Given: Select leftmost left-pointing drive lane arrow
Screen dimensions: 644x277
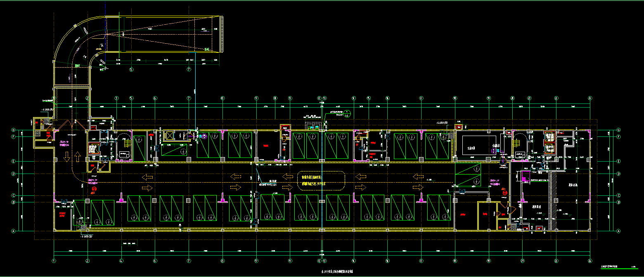Looking at the screenshot, I should (147, 177).
